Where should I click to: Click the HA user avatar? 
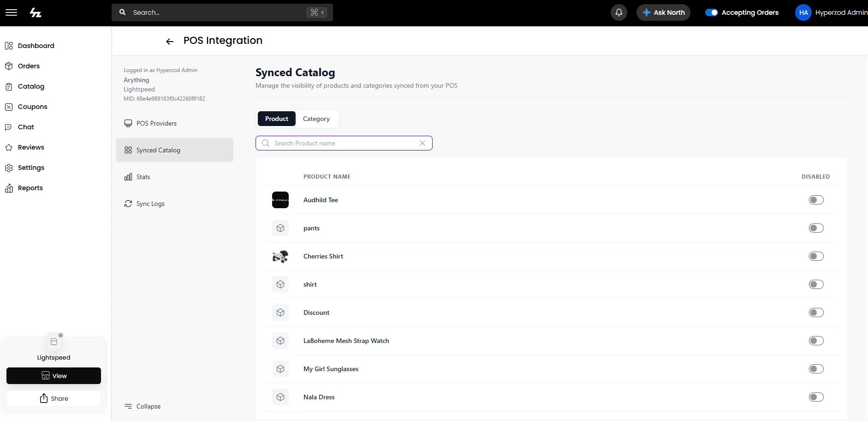803,12
